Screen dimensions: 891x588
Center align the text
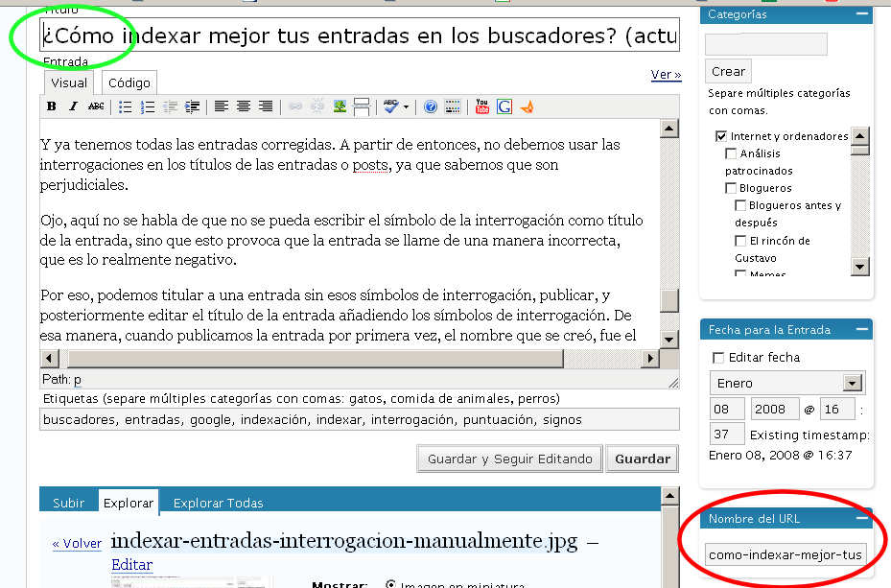point(244,106)
